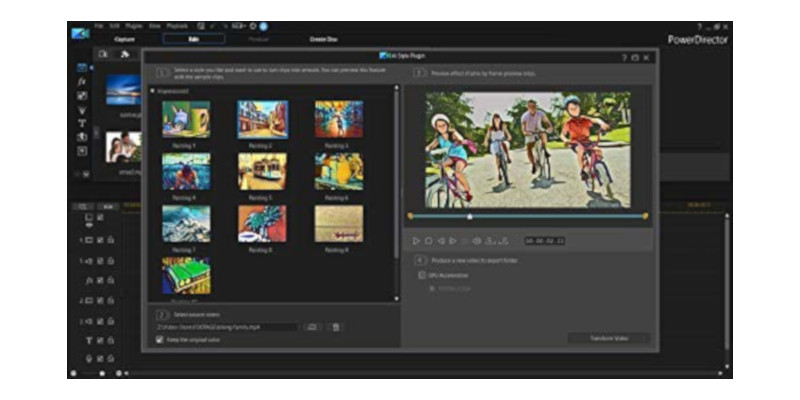Click the Transform Video button
The height and width of the screenshot is (400, 800).
click(609, 338)
